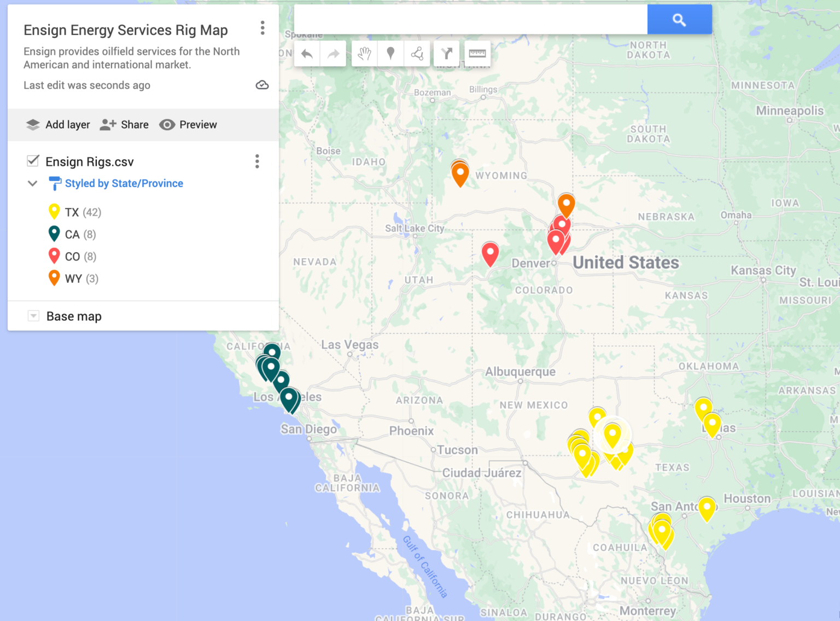Uncheck the Ensign Rigs.csv layer checkbox
Screen dimensions: 840x621
tap(33, 161)
